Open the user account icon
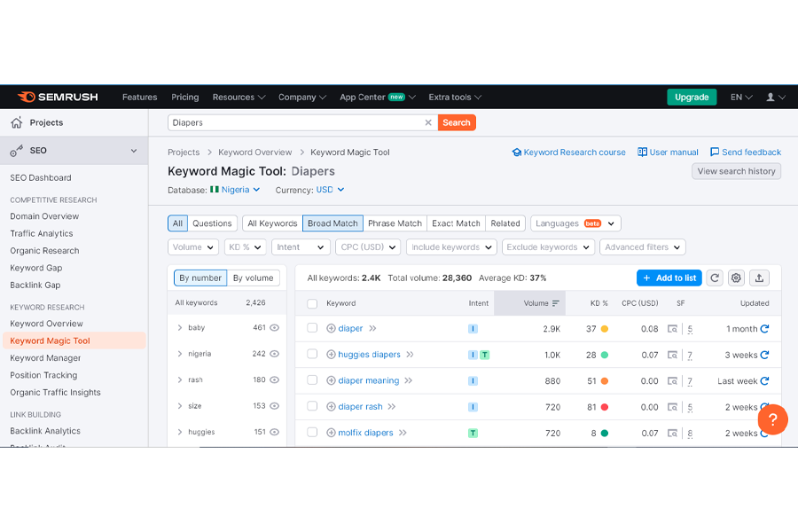798x532 pixels. click(770, 98)
